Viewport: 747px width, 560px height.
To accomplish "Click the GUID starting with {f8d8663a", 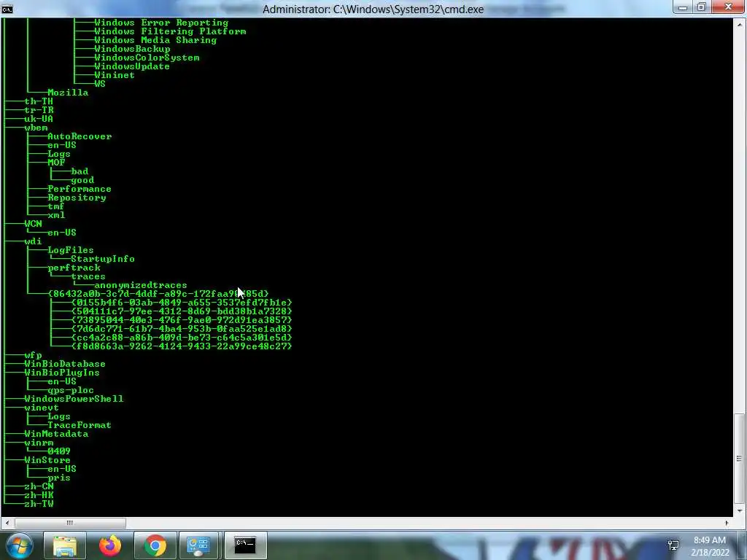I will pyautogui.click(x=182, y=346).
